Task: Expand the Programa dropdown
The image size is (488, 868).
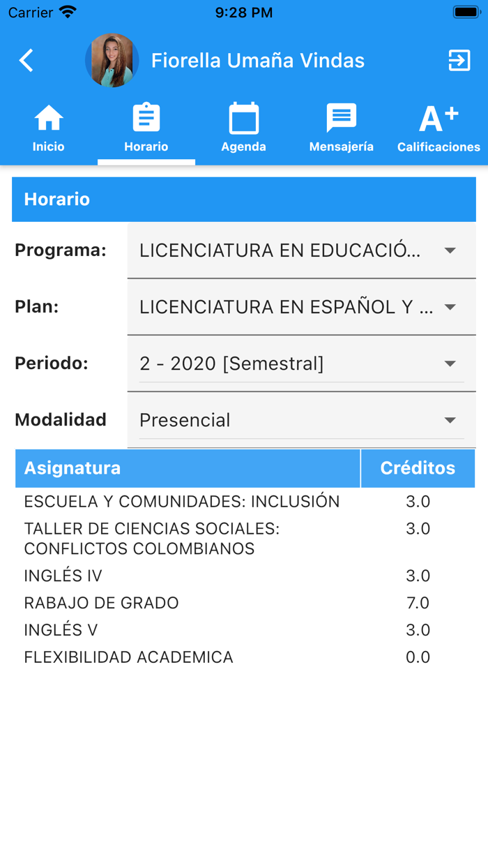Action: coord(301,250)
